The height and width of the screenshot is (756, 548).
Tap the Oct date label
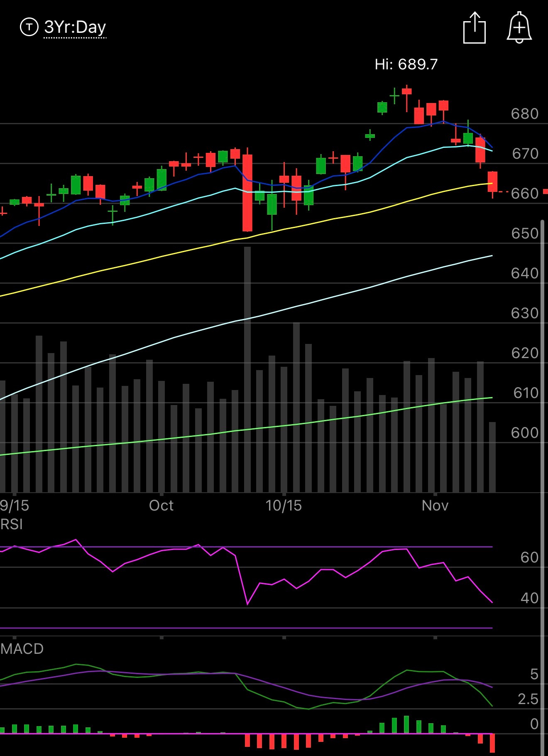click(x=161, y=506)
